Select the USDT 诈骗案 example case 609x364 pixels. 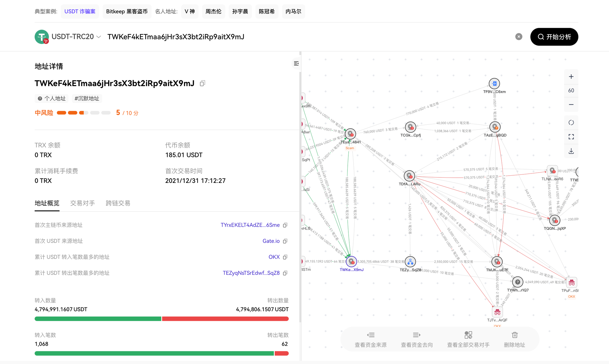pyautogui.click(x=80, y=12)
